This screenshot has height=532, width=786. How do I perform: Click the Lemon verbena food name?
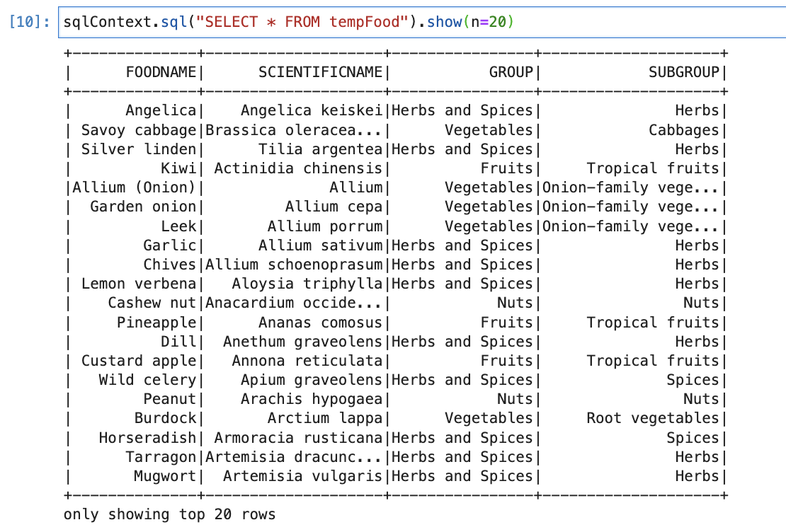point(138,284)
